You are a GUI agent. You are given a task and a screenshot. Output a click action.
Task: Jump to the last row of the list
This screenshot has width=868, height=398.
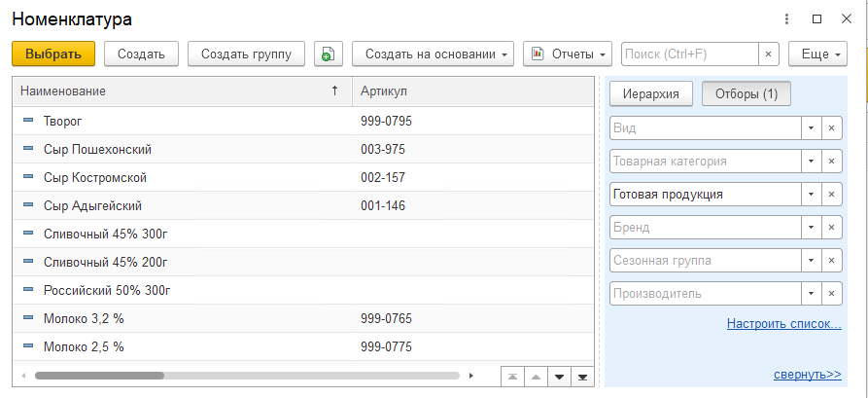582,376
